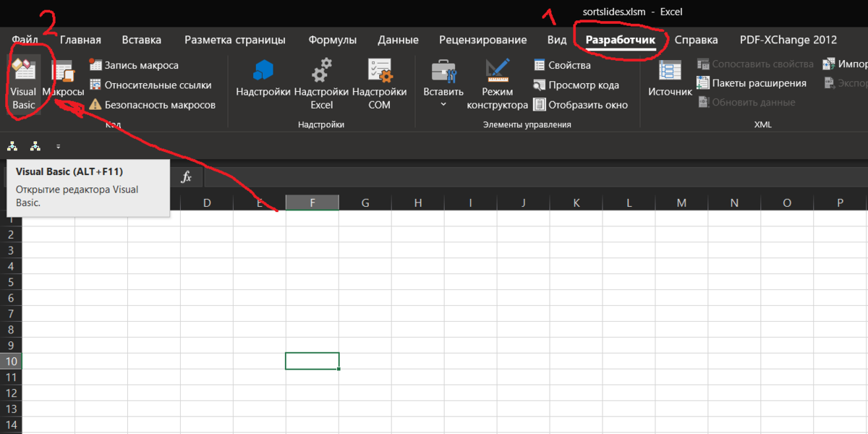The height and width of the screenshot is (434, 868).
Task: Click Сопоставить свойства
Action: click(x=755, y=64)
